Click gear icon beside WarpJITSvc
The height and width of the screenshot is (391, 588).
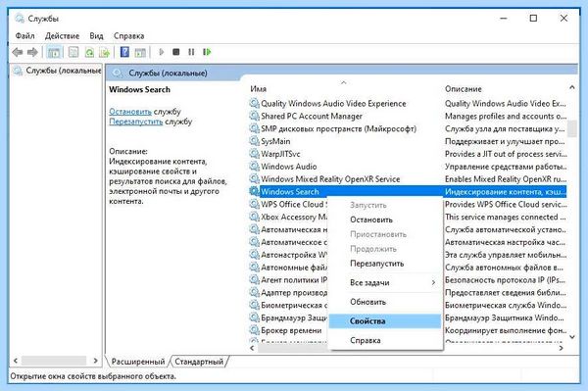coord(254,154)
